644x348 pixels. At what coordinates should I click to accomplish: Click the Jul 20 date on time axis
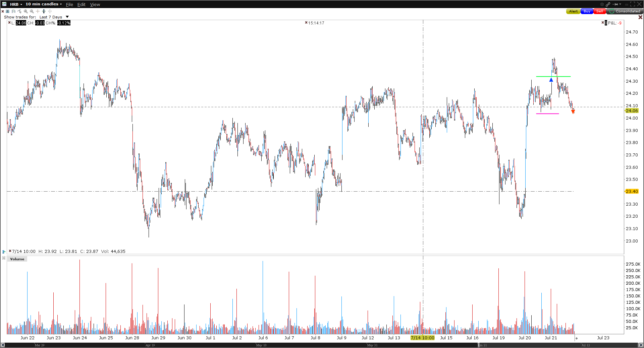pyautogui.click(x=525, y=338)
